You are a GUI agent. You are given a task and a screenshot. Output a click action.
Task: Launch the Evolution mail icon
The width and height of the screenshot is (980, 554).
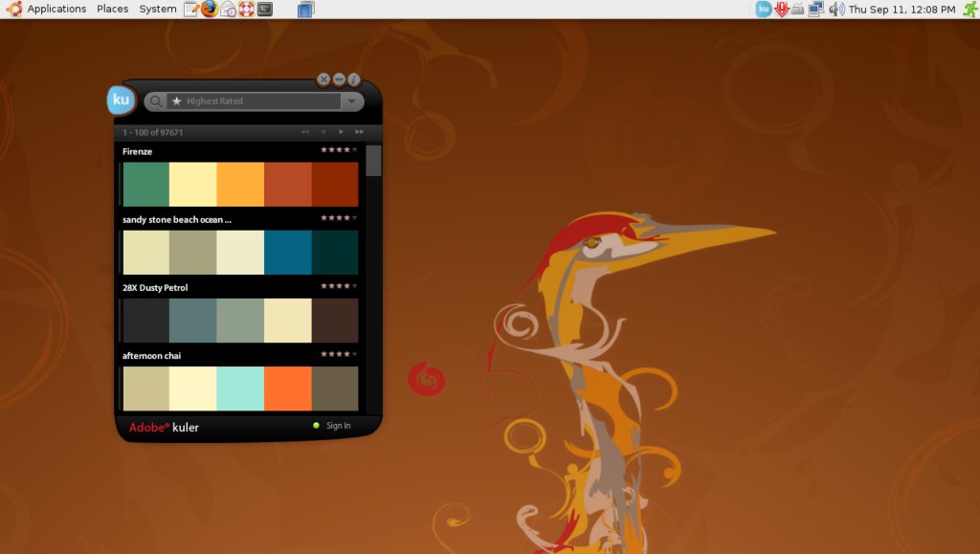point(228,10)
